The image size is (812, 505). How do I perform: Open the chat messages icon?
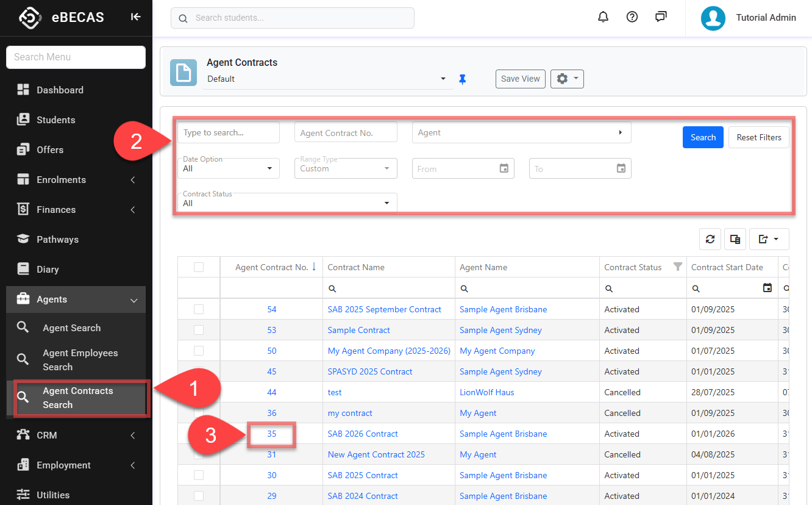pos(661,17)
